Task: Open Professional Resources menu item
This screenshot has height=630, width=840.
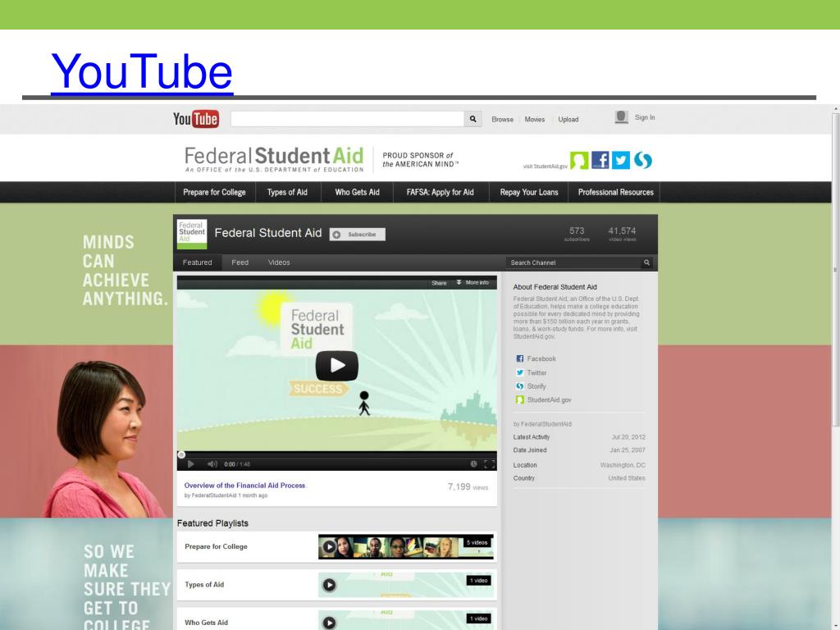Action: (x=615, y=192)
